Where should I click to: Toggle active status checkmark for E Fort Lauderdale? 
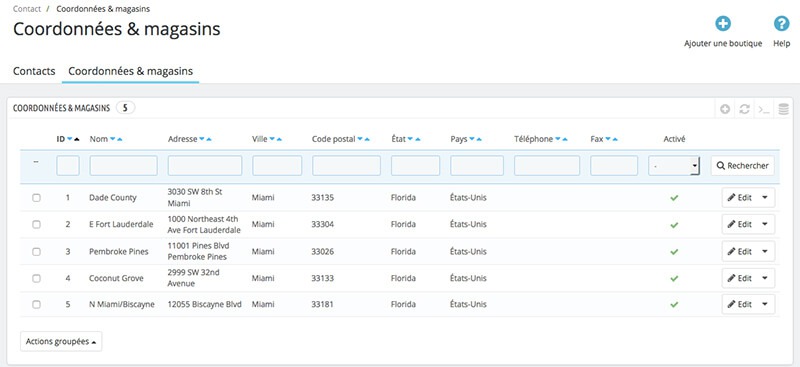click(x=674, y=225)
